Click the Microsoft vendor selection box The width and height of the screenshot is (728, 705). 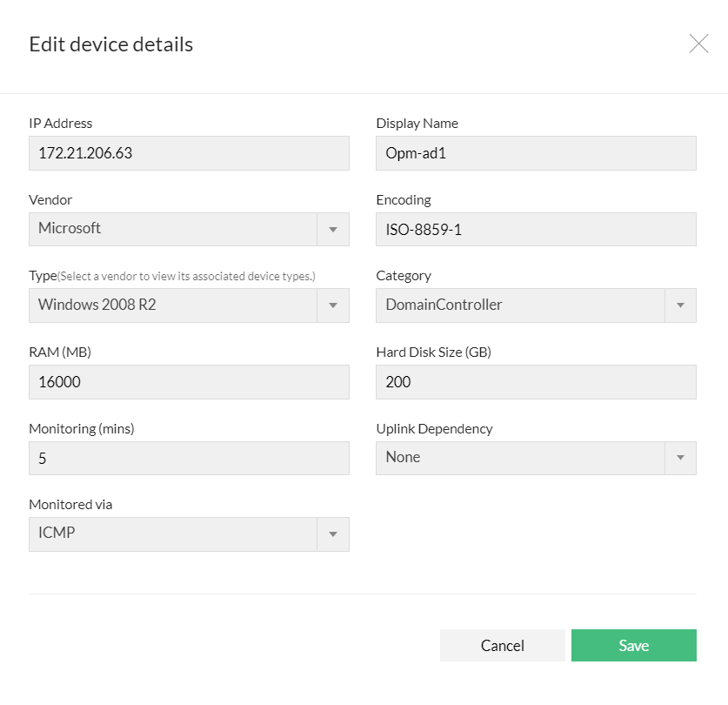172,230
